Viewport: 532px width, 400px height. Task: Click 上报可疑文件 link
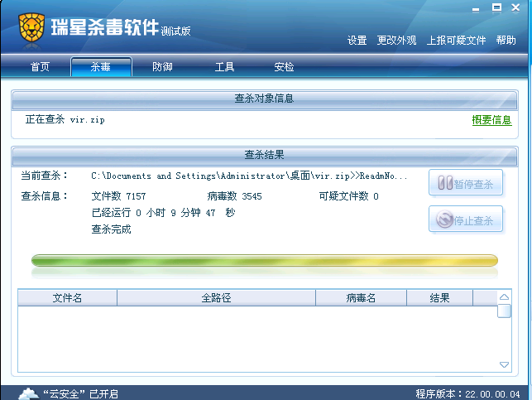click(456, 41)
